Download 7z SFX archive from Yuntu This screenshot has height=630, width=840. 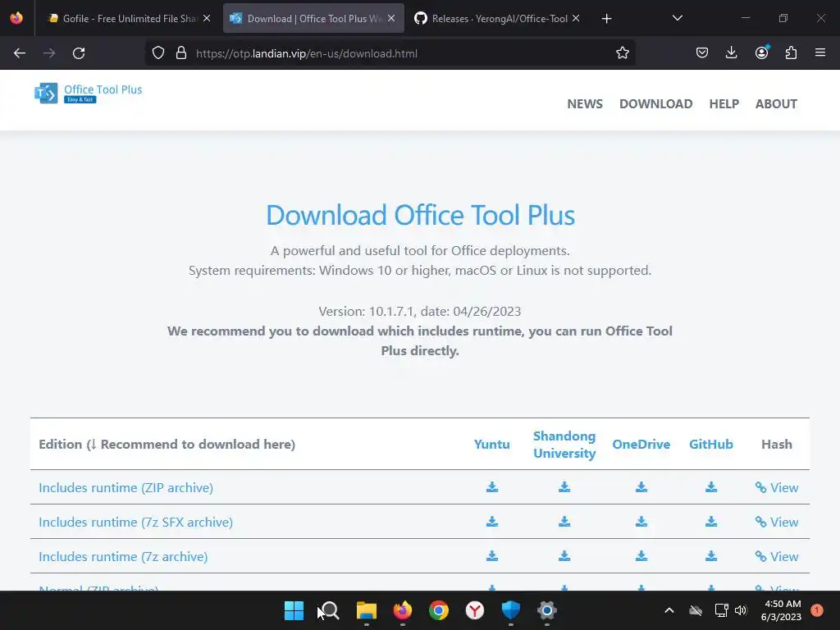click(492, 521)
